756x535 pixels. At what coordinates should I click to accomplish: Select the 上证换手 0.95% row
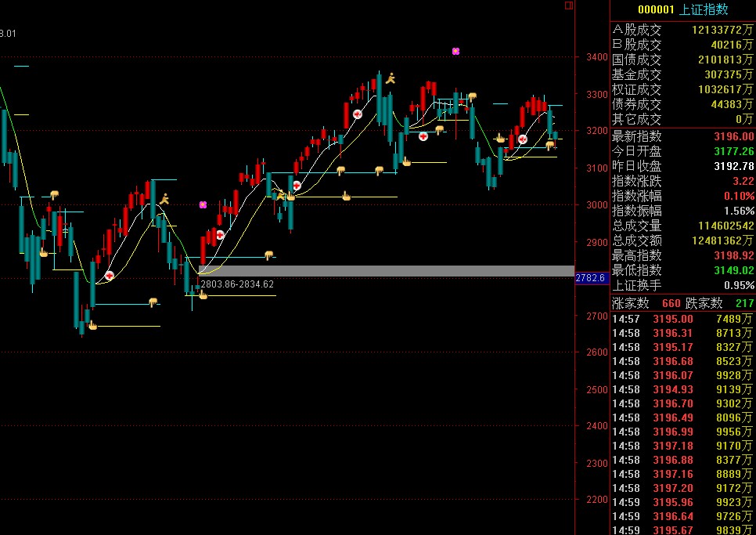[682, 285]
